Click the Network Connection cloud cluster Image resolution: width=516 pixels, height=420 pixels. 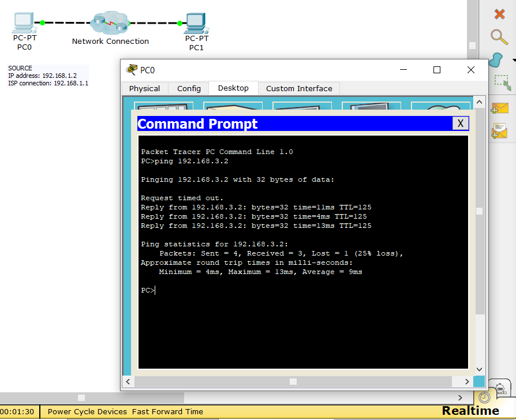pyautogui.click(x=110, y=22)
